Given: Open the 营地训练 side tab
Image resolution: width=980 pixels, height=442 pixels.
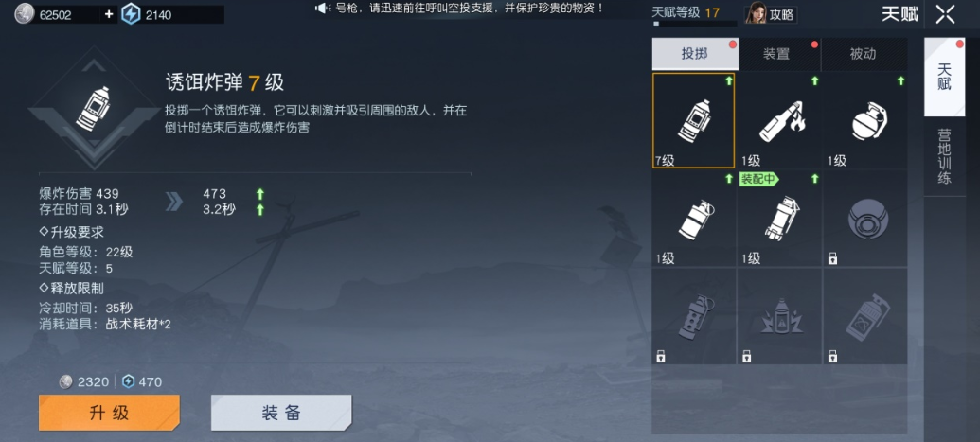Looking at the screenshot, I should (x=944, y=156).
